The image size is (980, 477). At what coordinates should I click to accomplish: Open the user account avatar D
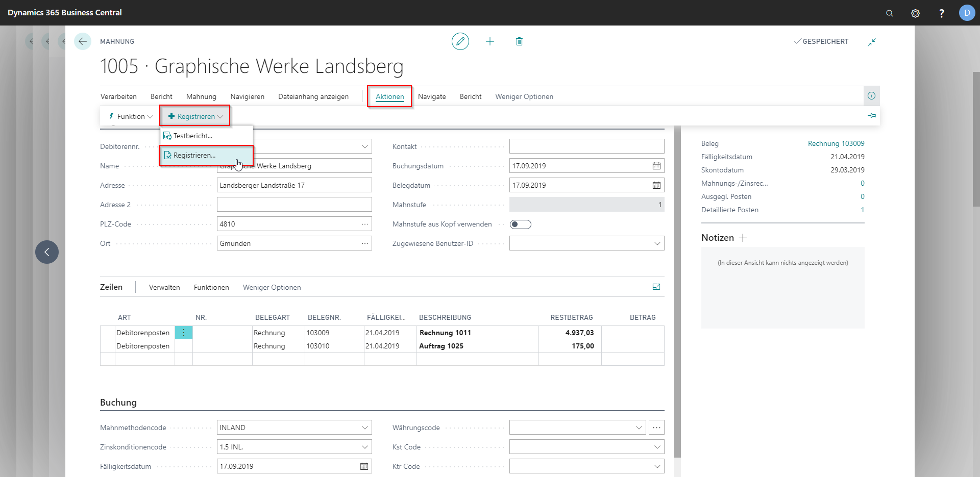click(x=967, y=13)
